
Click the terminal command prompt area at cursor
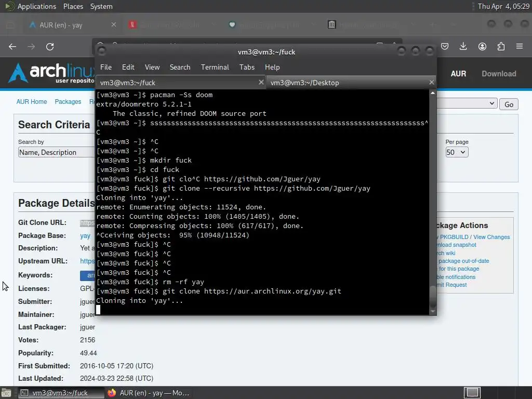pyautogui.click(x=98, y=310)
